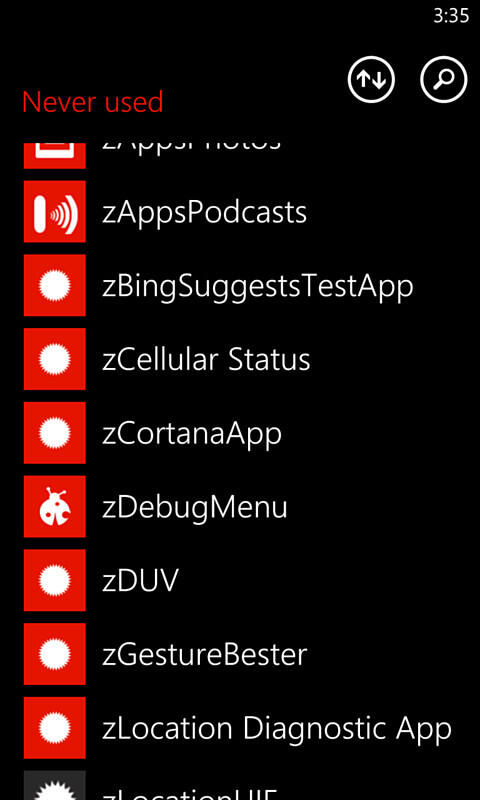
Task: Launch zBingSuggestsTestApp from list
Action: click(x=258, y=287)
